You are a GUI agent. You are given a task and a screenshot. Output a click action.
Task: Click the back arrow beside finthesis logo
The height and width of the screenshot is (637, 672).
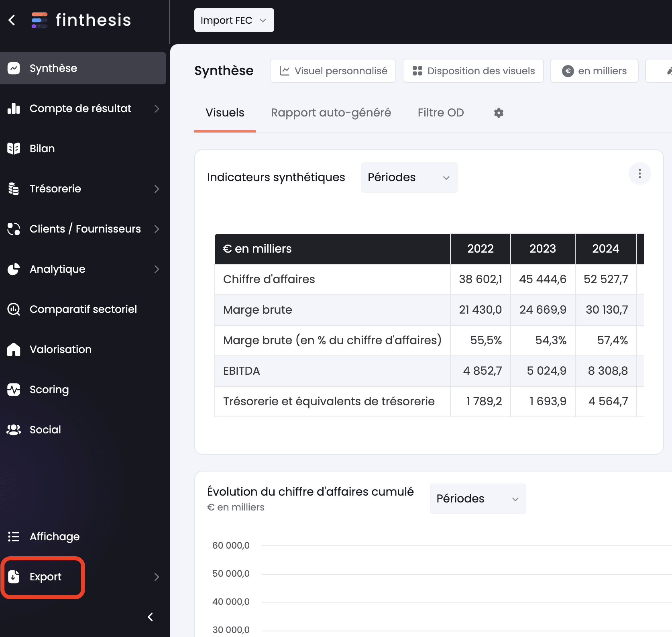point(12,20)
